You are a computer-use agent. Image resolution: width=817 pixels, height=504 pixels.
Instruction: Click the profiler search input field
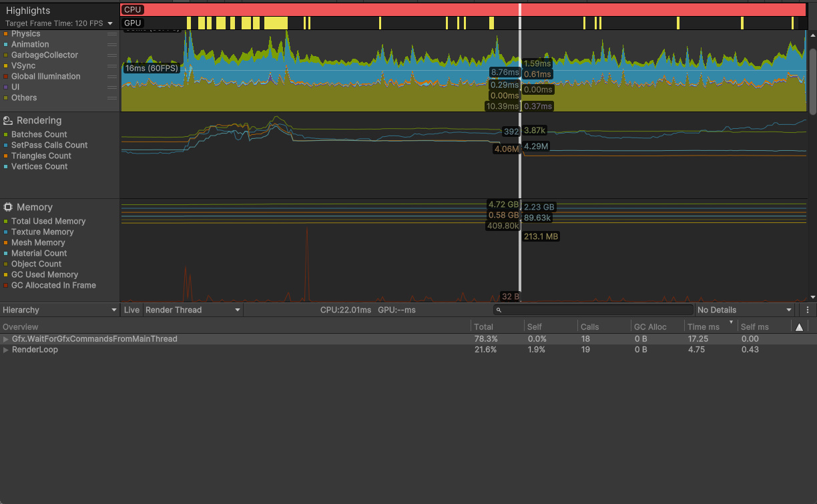[x=593, y=310]
